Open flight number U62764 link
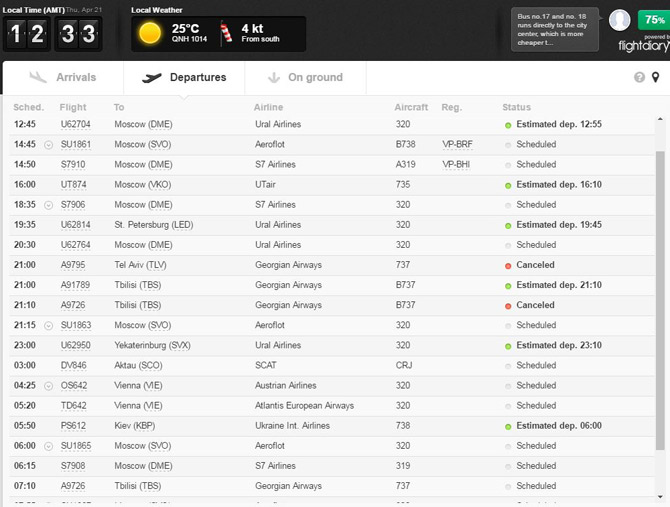 pyautogui.click(x=76, y=245)
